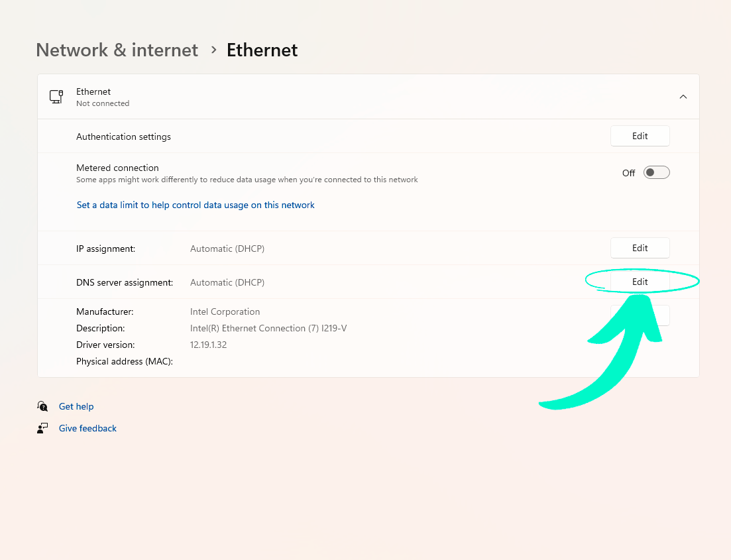The height and width of the screenshot is (560, 731).
Task: Open the Get help link
Action: tap(76, 406)
